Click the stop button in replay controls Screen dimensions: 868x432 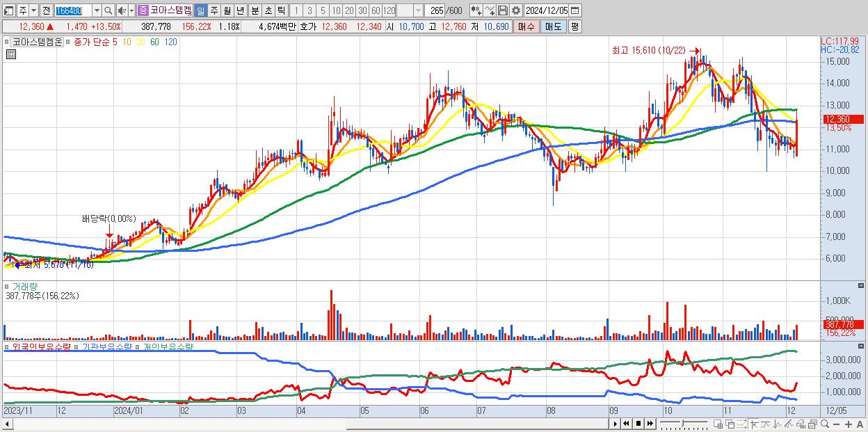tap(638, 424)
